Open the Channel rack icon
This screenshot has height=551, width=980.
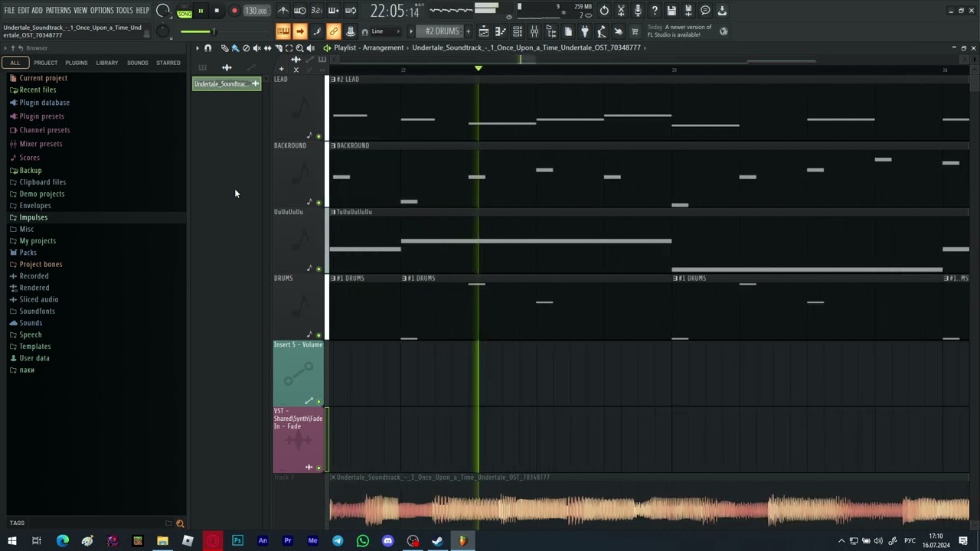pos(518,31)
